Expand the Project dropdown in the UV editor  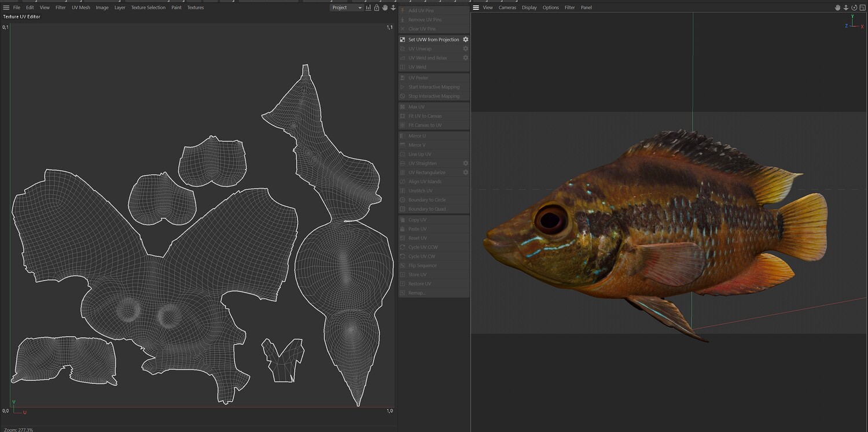pyautogui.click(x=347, y=8)
